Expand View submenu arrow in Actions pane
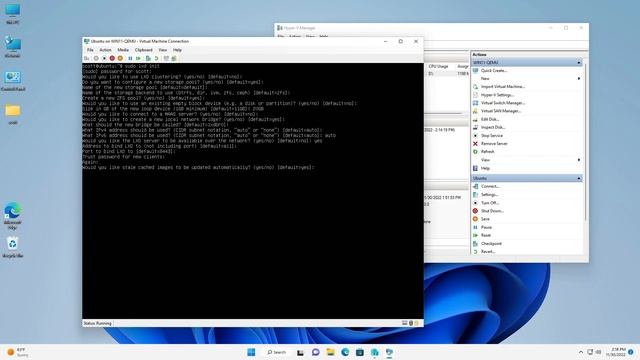The image size is (640, 360). point(578,160)
